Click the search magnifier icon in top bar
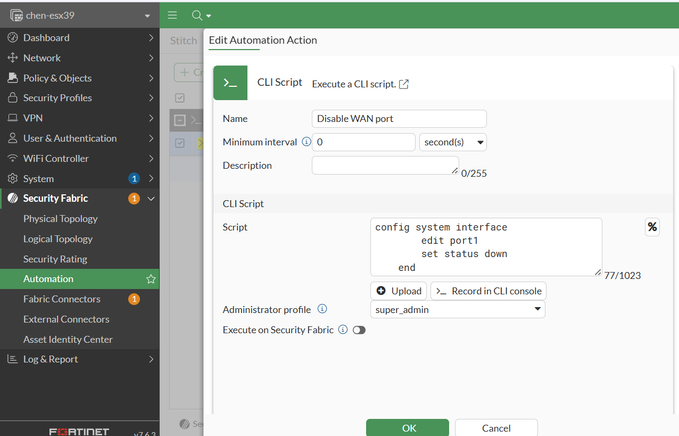The height and width of the screenshot is (436, 679). pyautogui.click(x=196, y=15)
